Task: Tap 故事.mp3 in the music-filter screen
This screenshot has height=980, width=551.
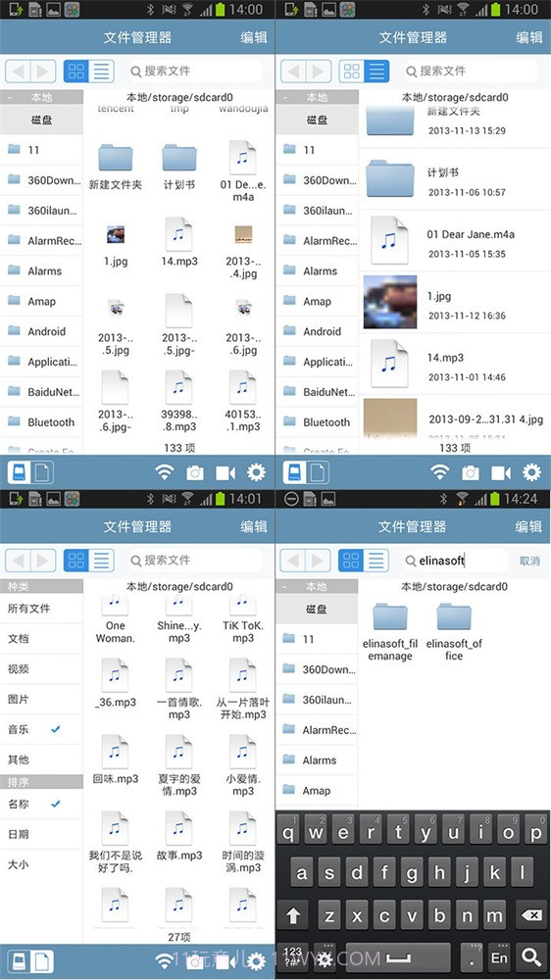Action: (178, 836)
